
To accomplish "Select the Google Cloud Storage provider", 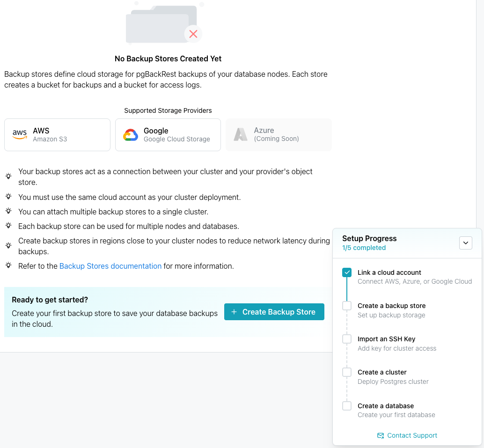I will pyautogui.click(x=168, y=135).
